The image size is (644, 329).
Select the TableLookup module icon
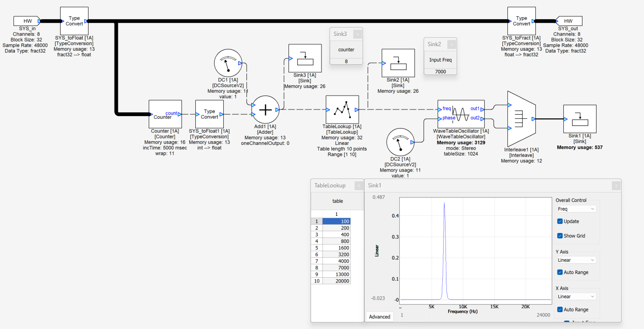(x=342, y=110)
